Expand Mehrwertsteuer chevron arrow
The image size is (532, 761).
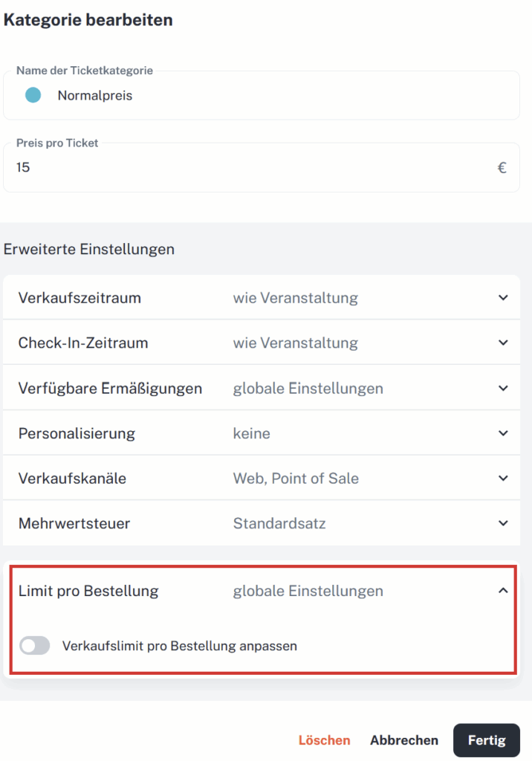(503, 523)
